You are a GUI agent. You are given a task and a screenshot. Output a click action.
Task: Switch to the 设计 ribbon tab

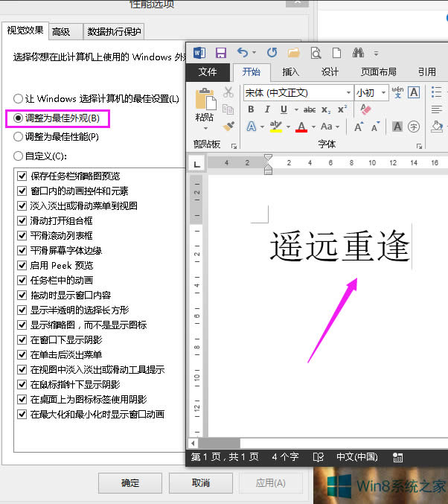(330, 72)
